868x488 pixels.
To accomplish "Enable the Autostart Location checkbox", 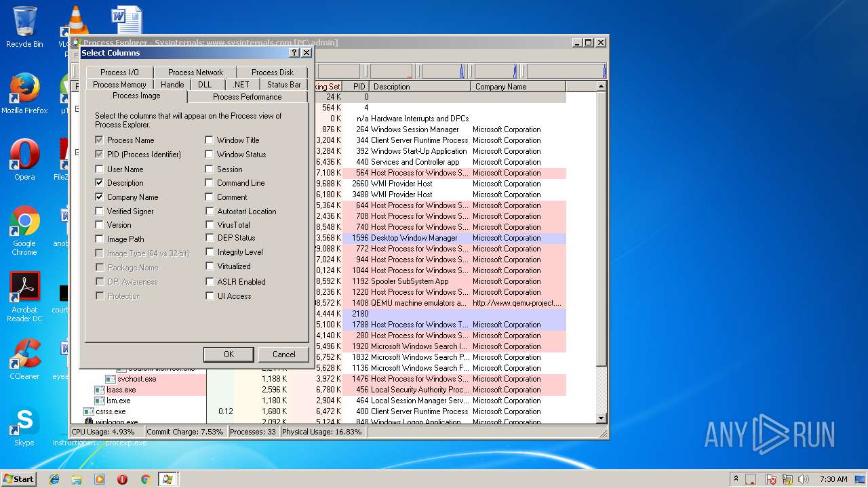I will tap(210, 211).
